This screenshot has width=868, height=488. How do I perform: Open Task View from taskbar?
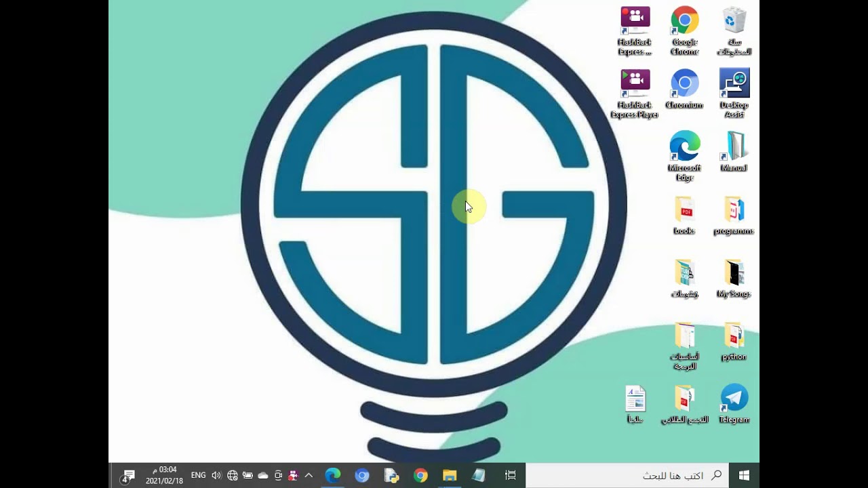coord(511,476)
